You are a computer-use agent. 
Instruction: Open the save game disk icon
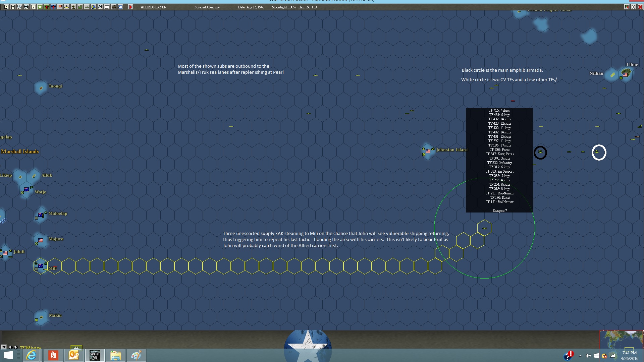point(6,7)
